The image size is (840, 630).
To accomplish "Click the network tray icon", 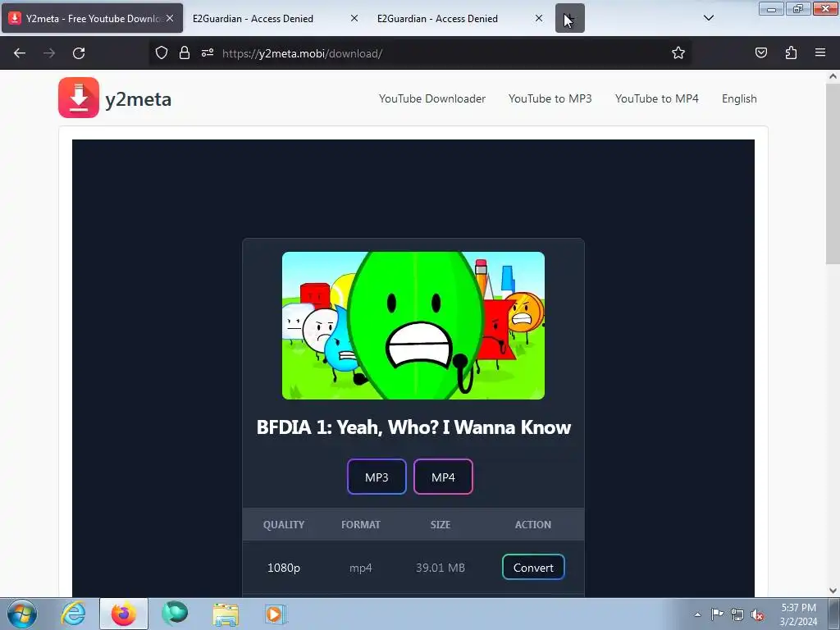I will point(737,614).
